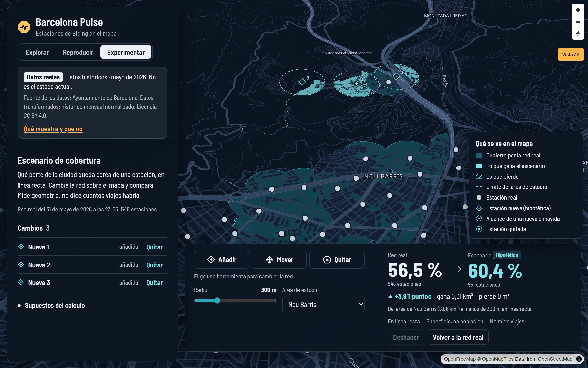Remove Nueva 2 with its Quitar link
The height and width of the screenshot is (368, 588).
tap(155, 265)
